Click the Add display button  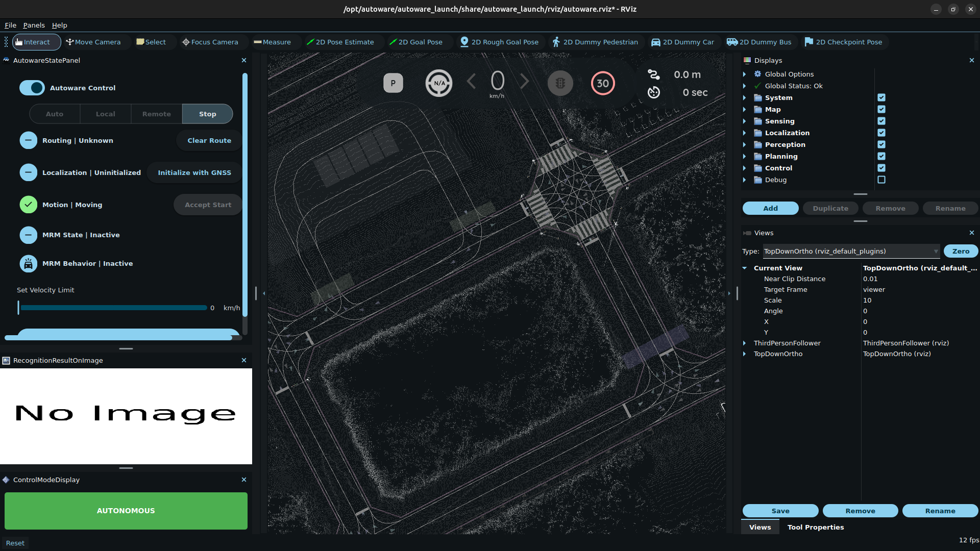click(770, 208)
